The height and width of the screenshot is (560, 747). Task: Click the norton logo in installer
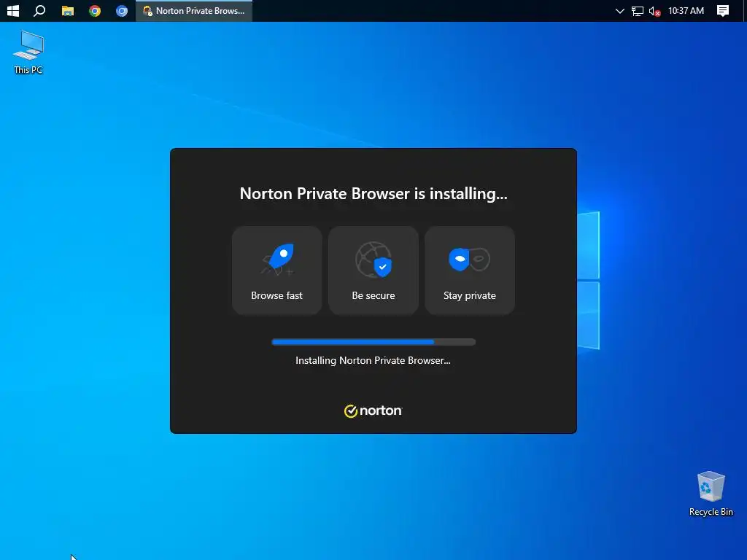pyautogui.click(x=373, y=411)
